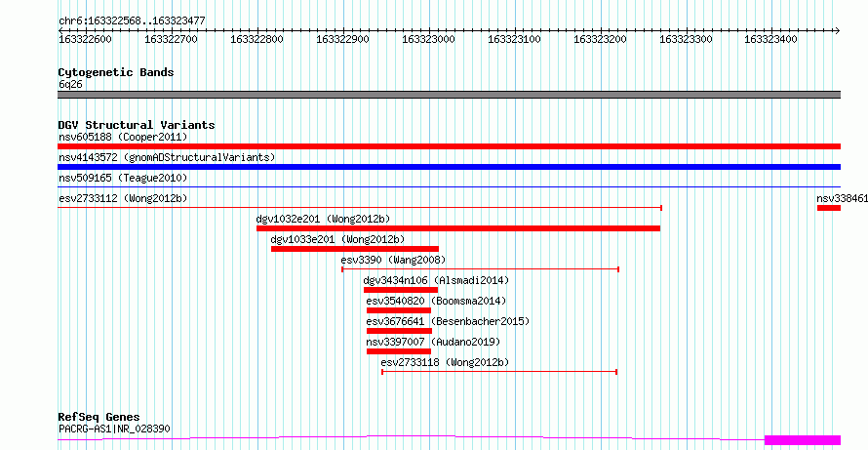Click ruler position 163323000
The width and height of the screenshot is (868, 450).
(429, 39)
